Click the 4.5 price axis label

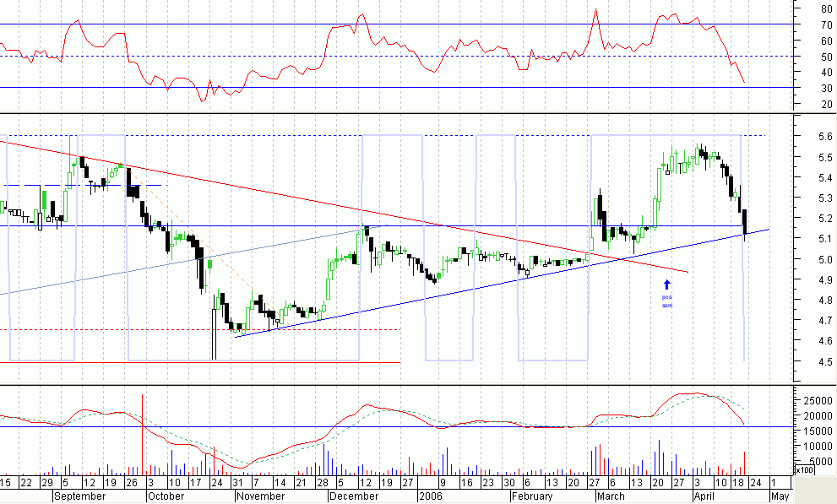[826, 361]
